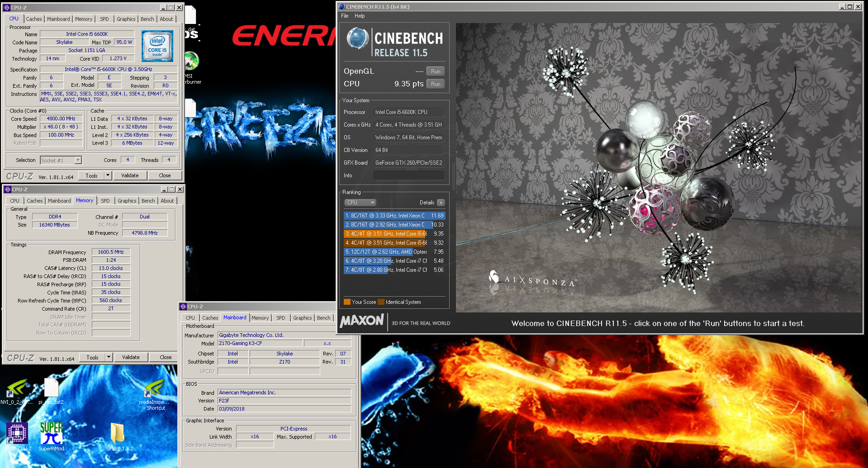Select ranking row 4 scoring 9.32
The width and height of the screenshot is (868, 468).
pyautogui.click(x=394, y=243)
